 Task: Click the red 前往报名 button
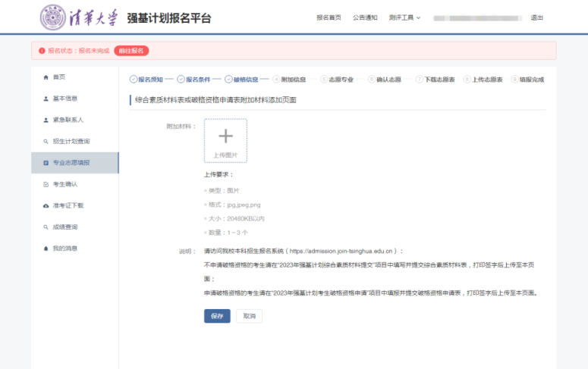(131, 51)
